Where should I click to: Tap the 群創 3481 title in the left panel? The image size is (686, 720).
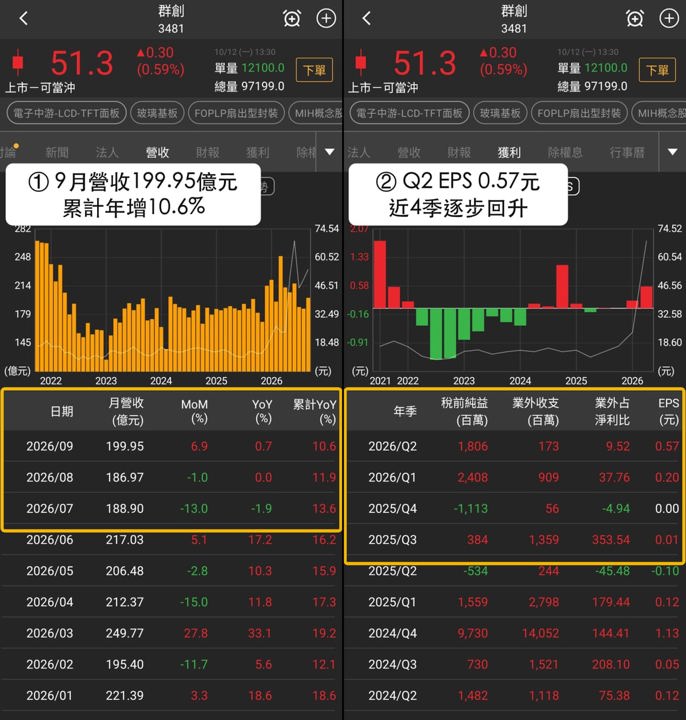pos(171,19)
